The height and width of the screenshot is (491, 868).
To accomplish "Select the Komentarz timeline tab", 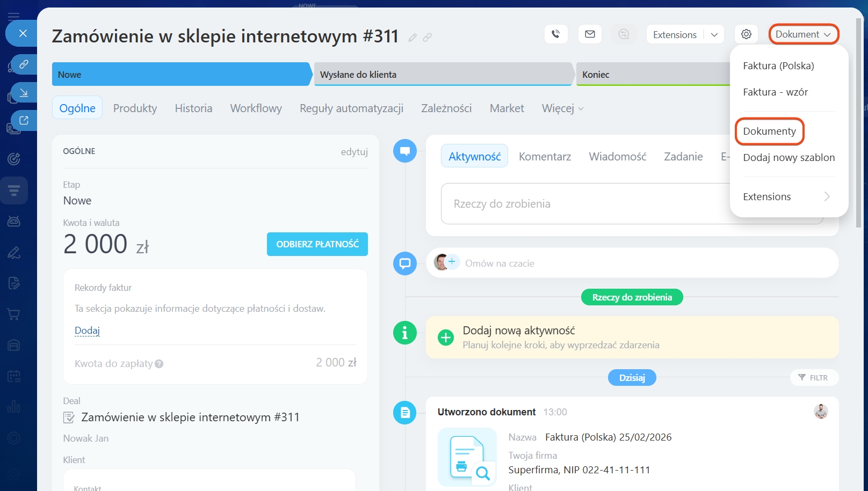I will 545,156.
